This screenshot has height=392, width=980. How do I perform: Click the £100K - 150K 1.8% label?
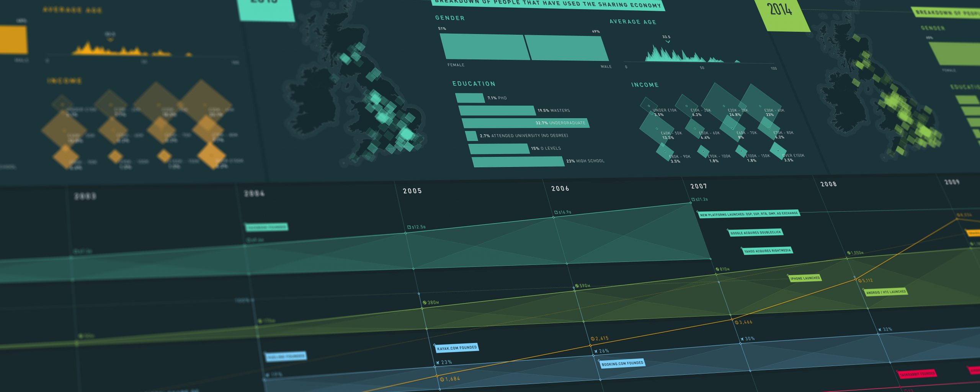(x=758, y=158)
